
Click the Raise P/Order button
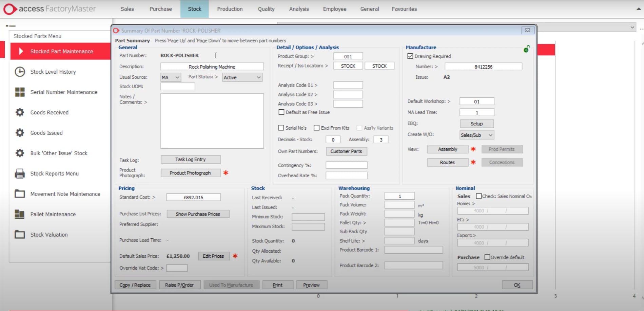pyautogui.click(x=179, y=285)
